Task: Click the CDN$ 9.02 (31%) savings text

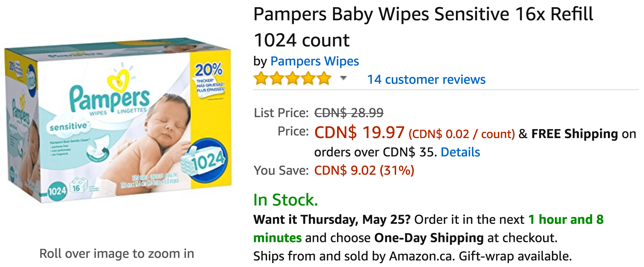Action: click(364, 170)
